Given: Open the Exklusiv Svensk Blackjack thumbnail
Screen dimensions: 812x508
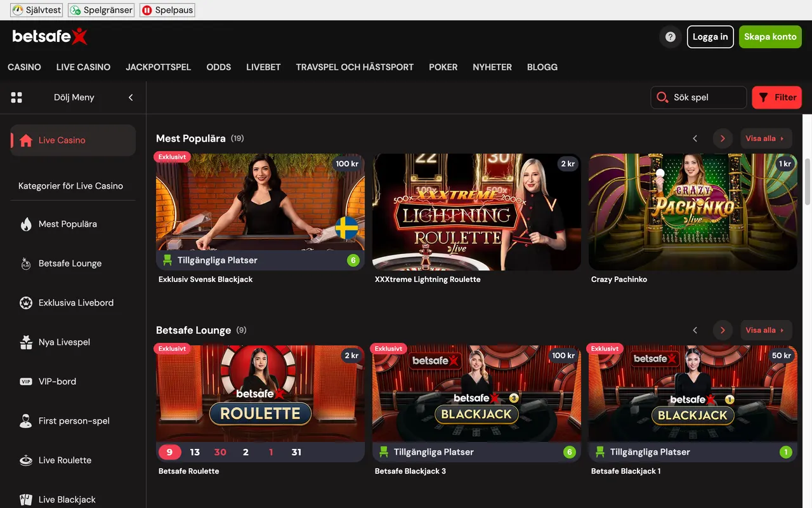Looking at the screenshot, I should coord(260,212).
